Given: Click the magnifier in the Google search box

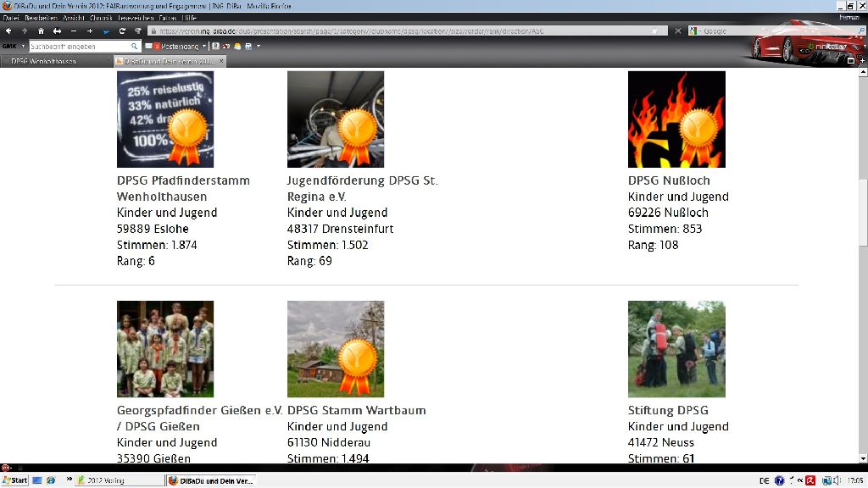Looking at the screenshot, I should (861, 31).
